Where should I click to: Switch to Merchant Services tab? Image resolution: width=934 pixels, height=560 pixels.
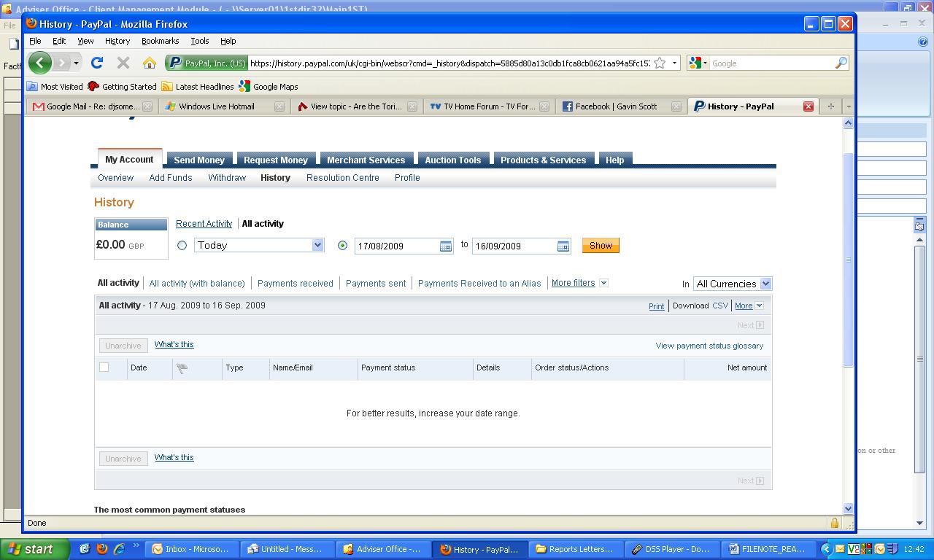(x=366, y=160)
